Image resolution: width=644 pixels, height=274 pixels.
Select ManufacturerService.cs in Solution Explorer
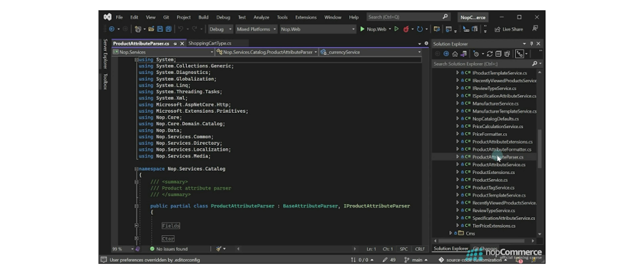pyautogui.click(x=495, y=103)
